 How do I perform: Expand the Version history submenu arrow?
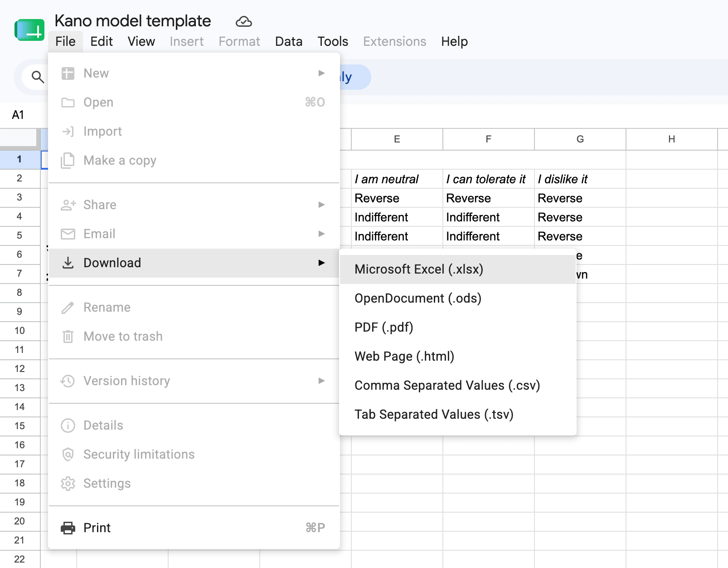(321, 381)
